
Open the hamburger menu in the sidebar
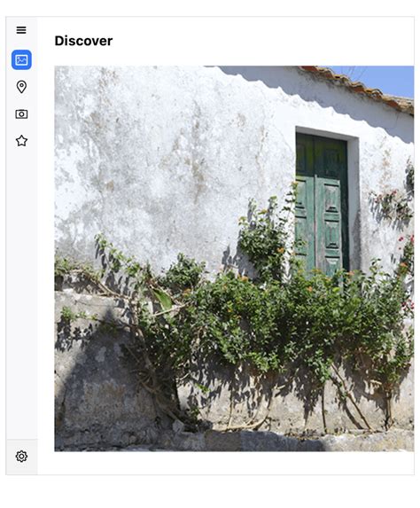point(21,30)
